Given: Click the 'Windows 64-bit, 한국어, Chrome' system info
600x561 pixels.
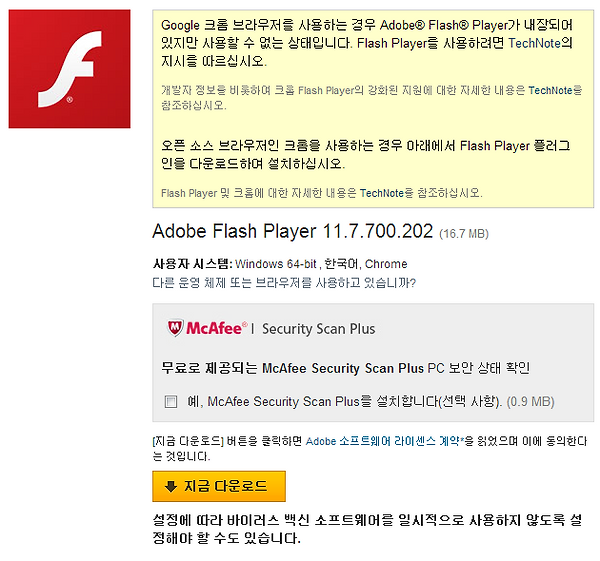Looking at the screenshot, I should coord(321,264).
